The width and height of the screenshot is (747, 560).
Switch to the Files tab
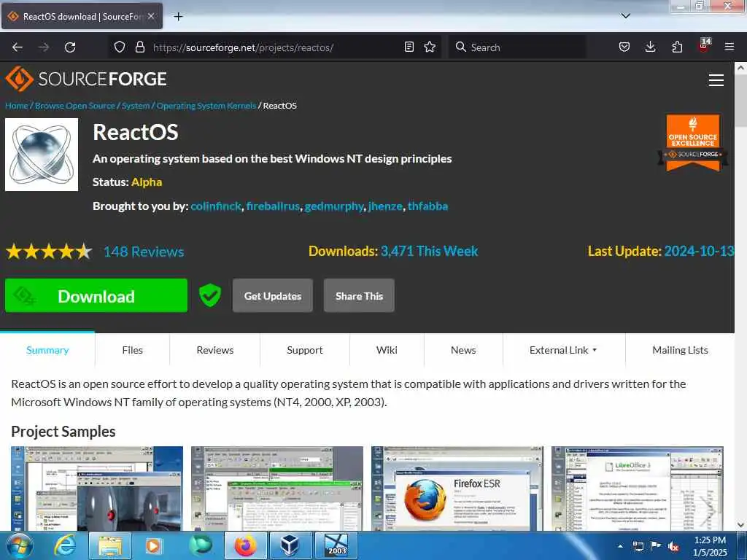click(133, 350)
